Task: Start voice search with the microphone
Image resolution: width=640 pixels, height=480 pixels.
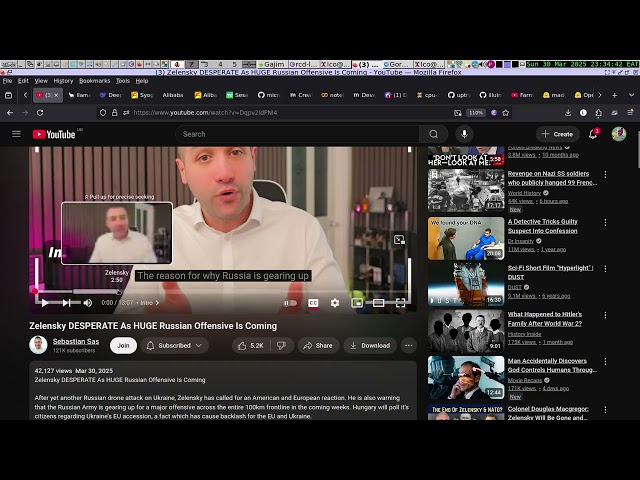Action: [464, 134]
